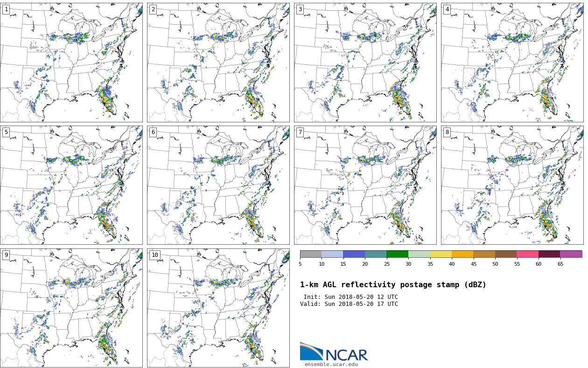This screenshot has width=588, height=368.
Task: Click the ensemble.ucar.edu link text
Action: click(x=331, y=365)
